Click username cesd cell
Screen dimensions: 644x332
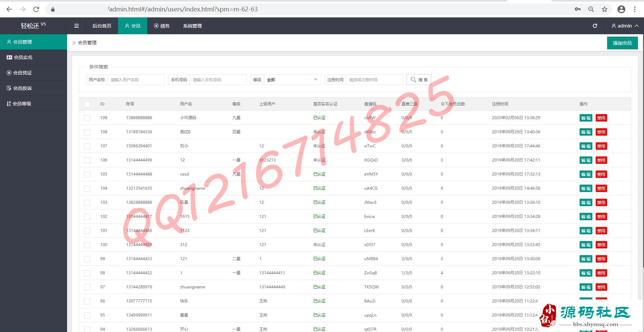click(184, 174)
